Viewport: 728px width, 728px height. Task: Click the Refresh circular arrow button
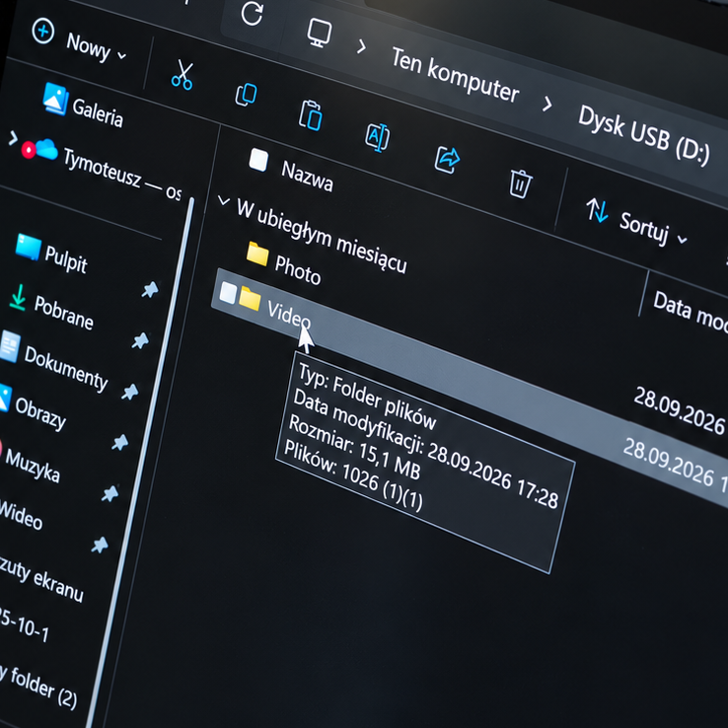(x=253, y=13)
